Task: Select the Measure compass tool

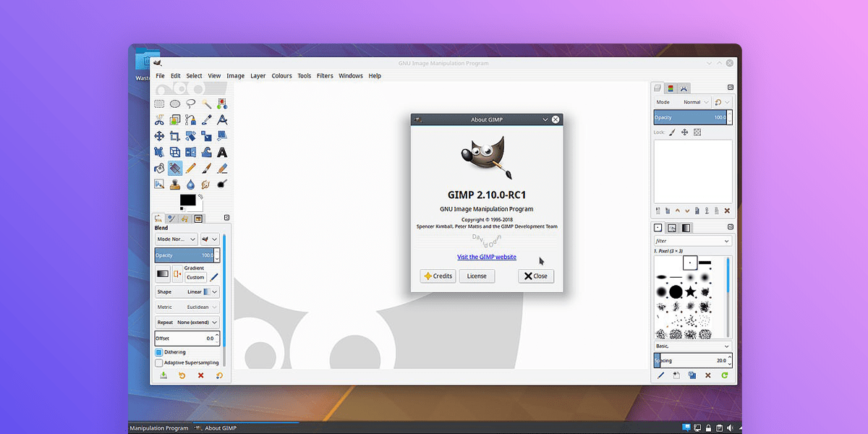Action: [222, 120]
